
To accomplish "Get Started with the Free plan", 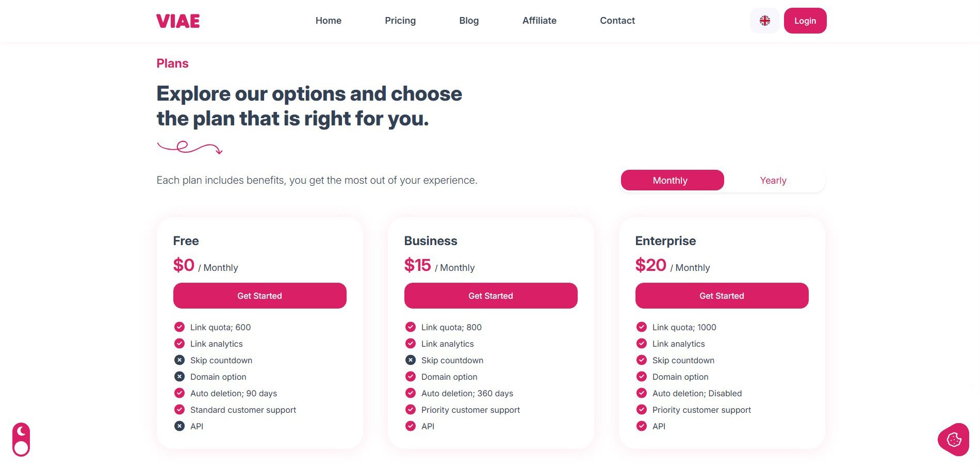I will tap(259, 296).
